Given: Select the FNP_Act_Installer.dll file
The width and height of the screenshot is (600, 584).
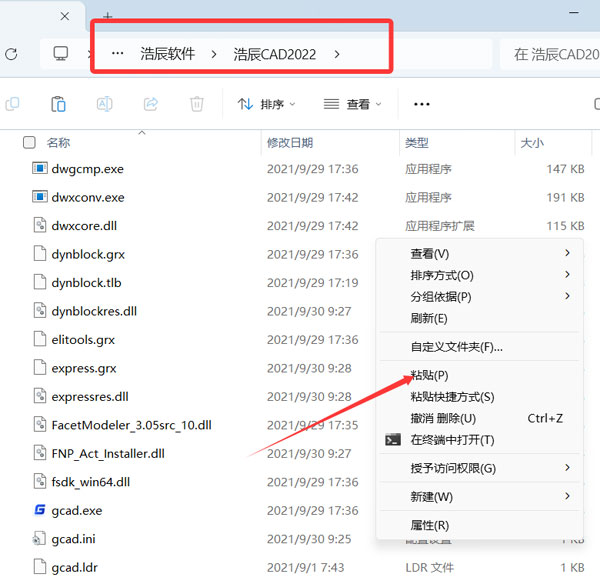Looking at the screenshot, I should pyautogui.click(x=108, y=453).
